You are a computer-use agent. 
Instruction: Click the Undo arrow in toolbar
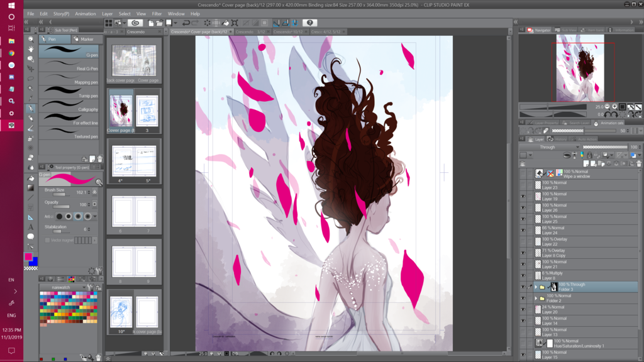point(186,23)
